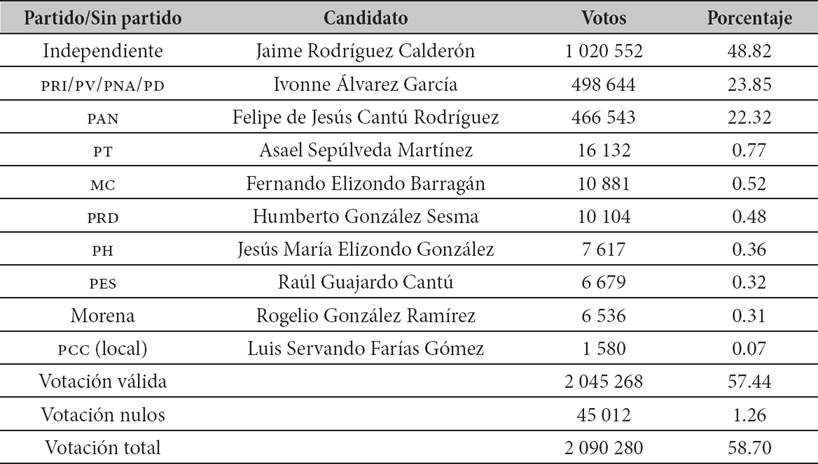Viewport: 818px width, 464px height.
Task: Click the Votos column header
Action: pos(604,19)
